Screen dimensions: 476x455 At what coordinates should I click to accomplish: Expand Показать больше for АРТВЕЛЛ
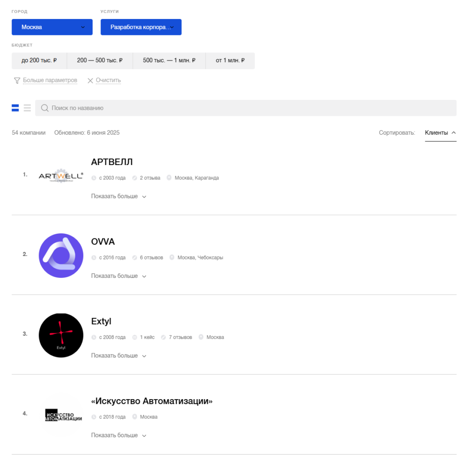coord(119,197)
